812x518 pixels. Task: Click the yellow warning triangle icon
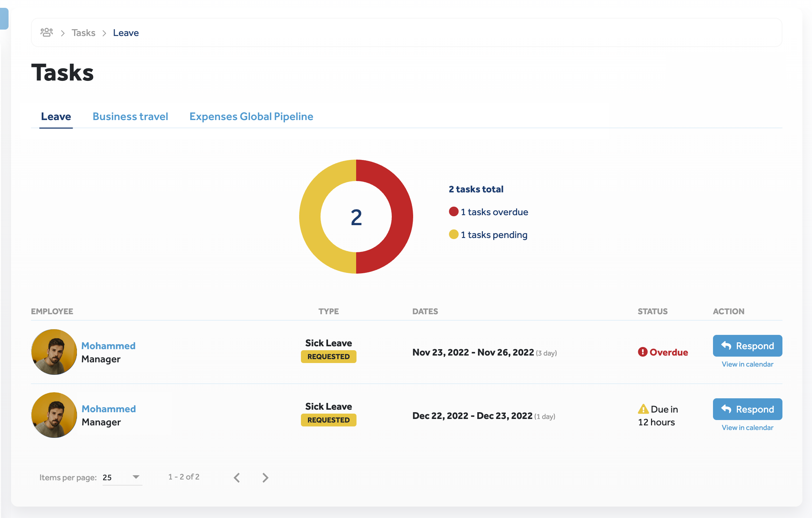(x=643, y=409)
